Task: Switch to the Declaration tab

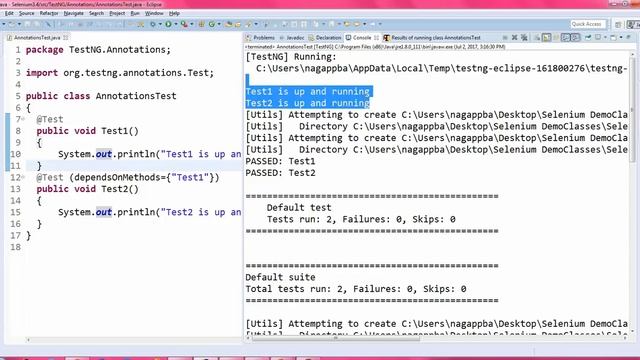Action: click(325, 38)
